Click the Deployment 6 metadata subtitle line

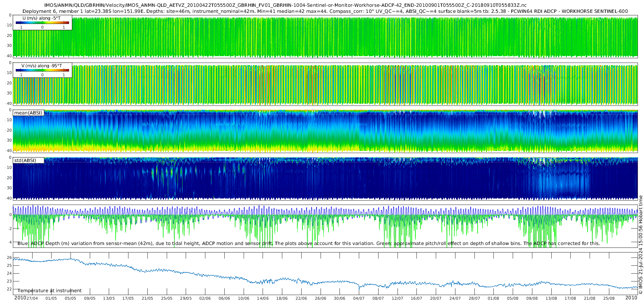pos(325,11)
